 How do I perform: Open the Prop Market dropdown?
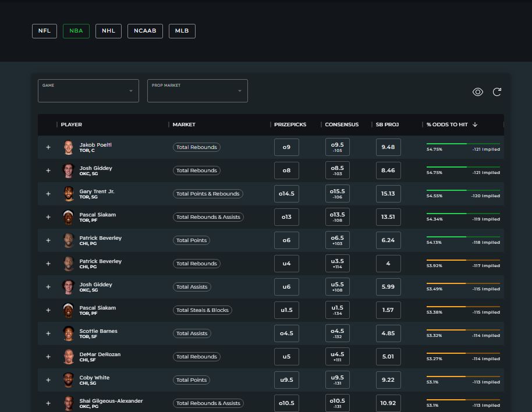click(197, 91)
